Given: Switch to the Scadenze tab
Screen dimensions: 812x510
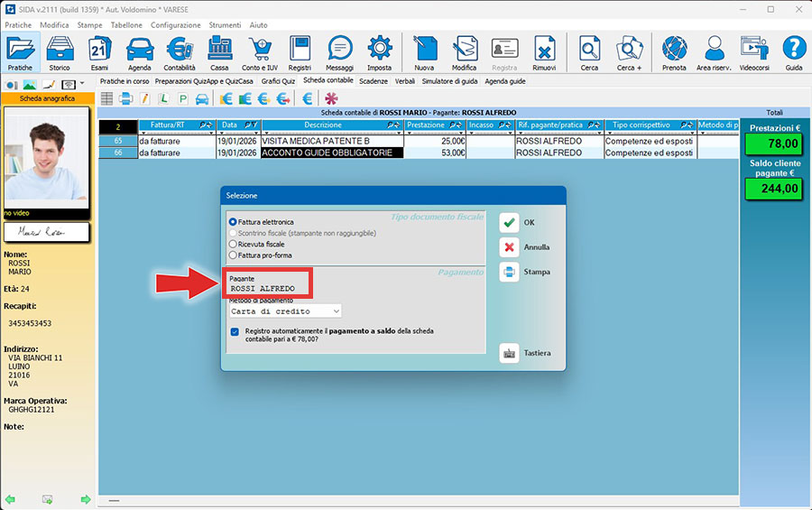Looking at the screenshot, I should [374, 81].
